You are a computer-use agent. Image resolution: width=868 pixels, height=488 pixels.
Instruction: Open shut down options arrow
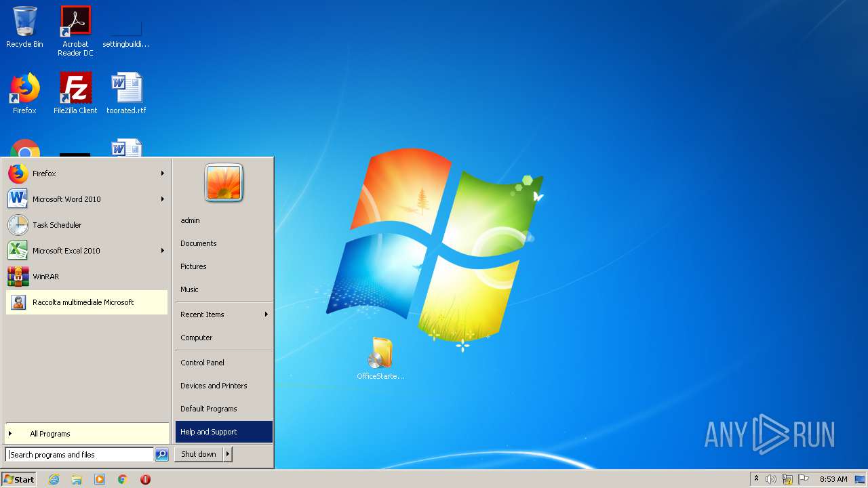point(228,454)
